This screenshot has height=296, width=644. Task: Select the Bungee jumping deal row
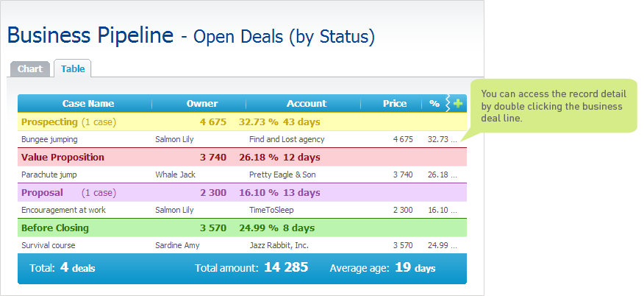[242, 139]
